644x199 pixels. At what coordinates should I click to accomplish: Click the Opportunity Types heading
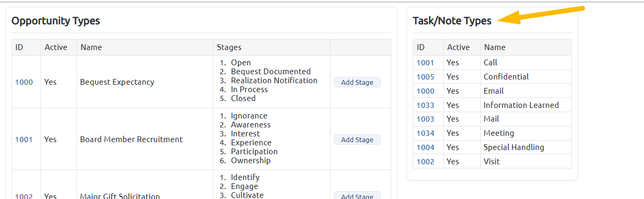pos(56,21)
